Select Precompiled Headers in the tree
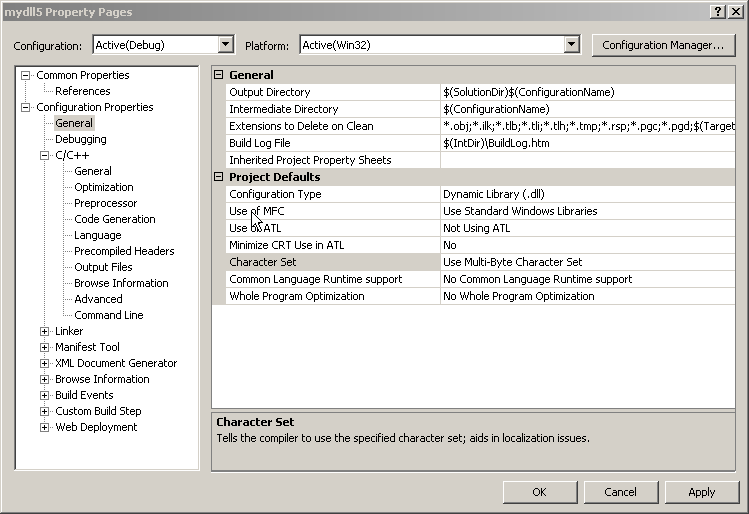749x514 pixels. click(x=124, y=251)
